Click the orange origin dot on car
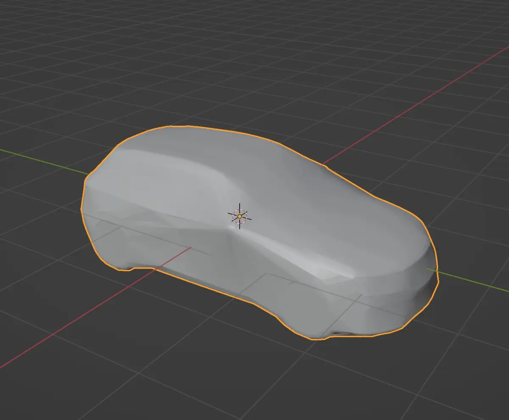The image size is (509, 420). [x=240, y=216]
